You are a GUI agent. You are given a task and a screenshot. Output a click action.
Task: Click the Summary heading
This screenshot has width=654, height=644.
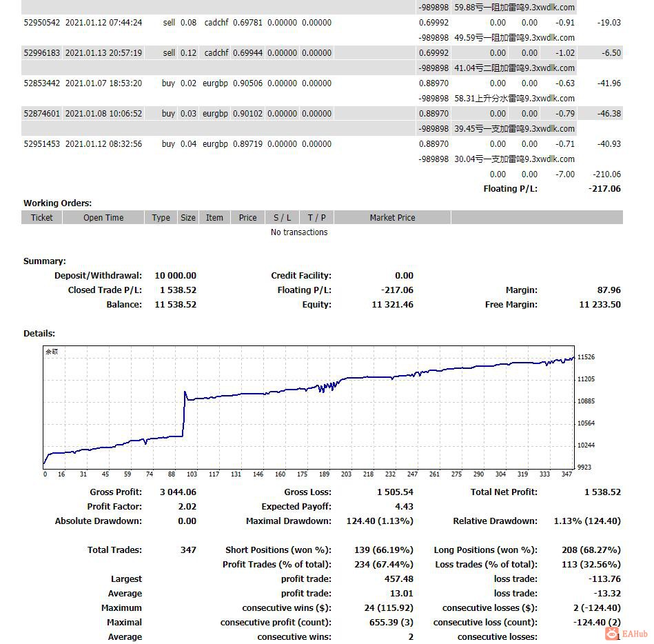point(45,261)
